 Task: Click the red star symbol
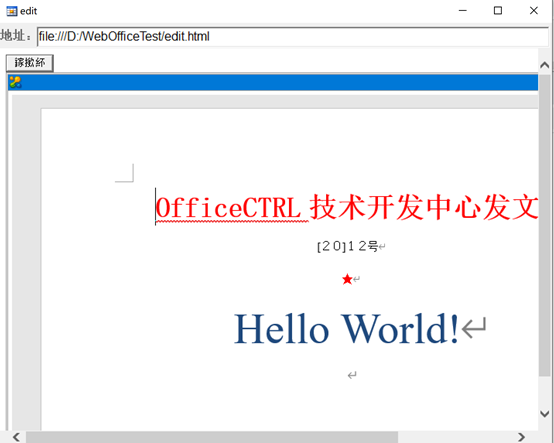347,279
